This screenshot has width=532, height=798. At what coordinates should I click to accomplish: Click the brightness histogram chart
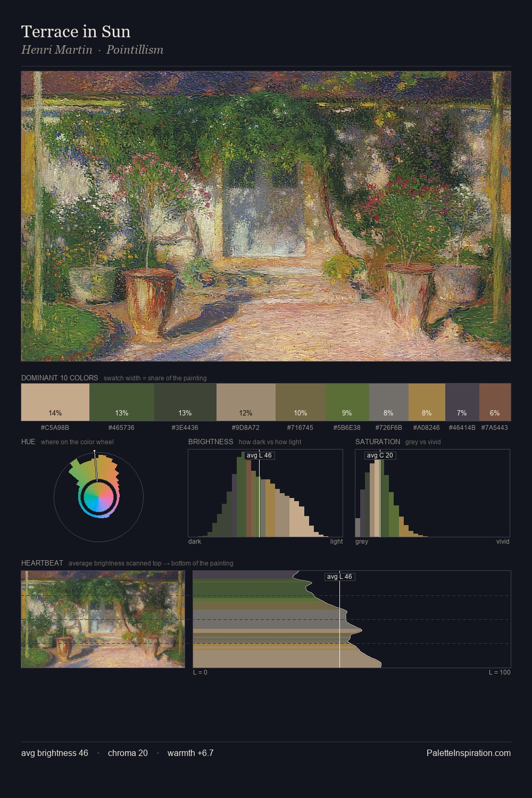(265, 493)
